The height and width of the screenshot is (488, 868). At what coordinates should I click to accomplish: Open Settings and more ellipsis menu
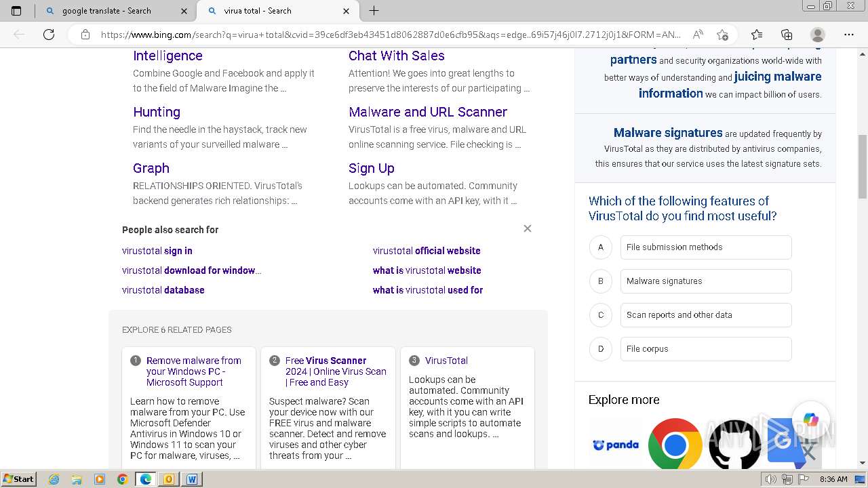point(849,35)
